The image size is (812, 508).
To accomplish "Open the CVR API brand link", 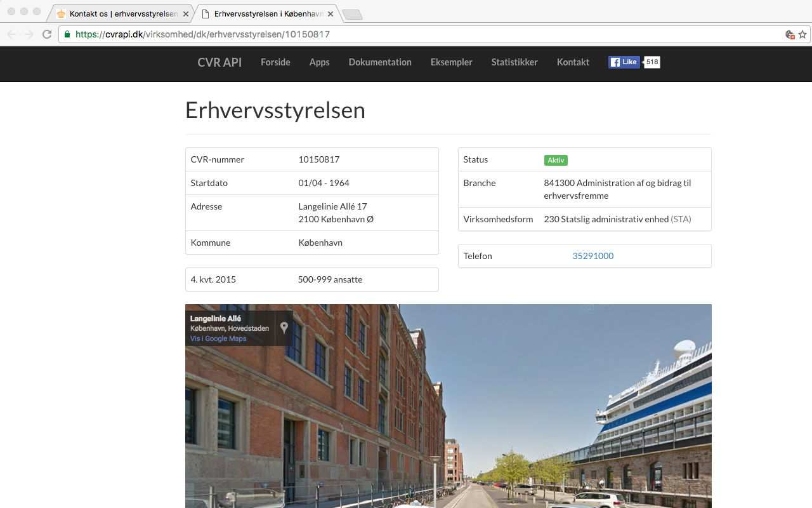I will click(x=219, y=62).
